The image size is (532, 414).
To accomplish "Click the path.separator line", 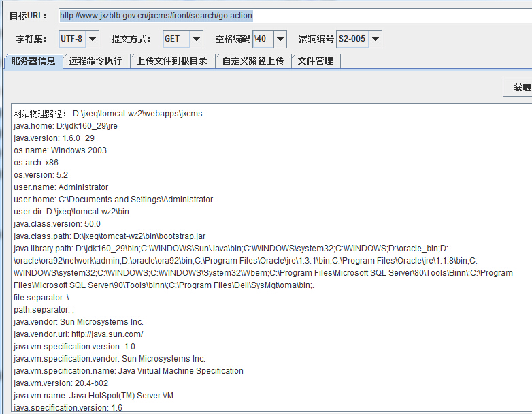I will (x=44, y=310).
